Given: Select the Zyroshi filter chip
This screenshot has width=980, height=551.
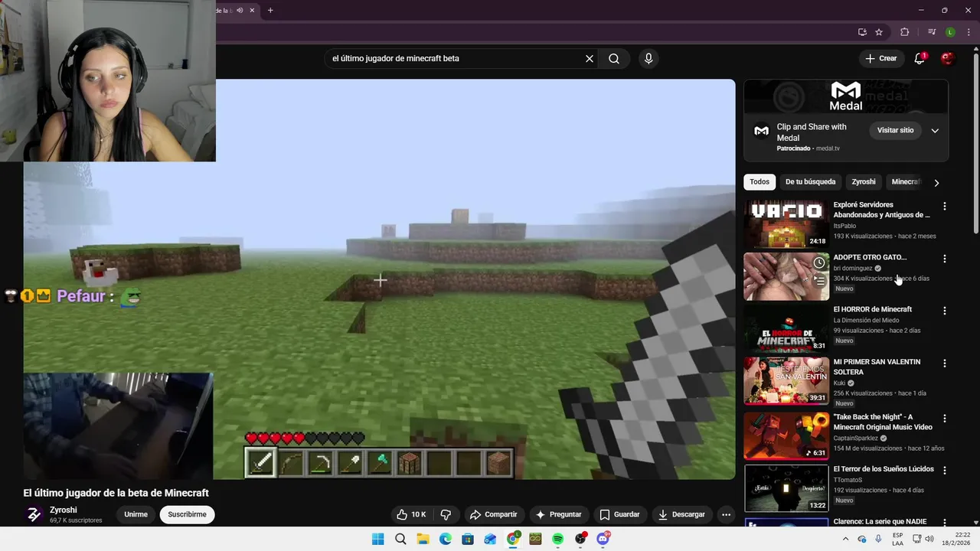Looking at the screenshot, I should tap(864, 182).
